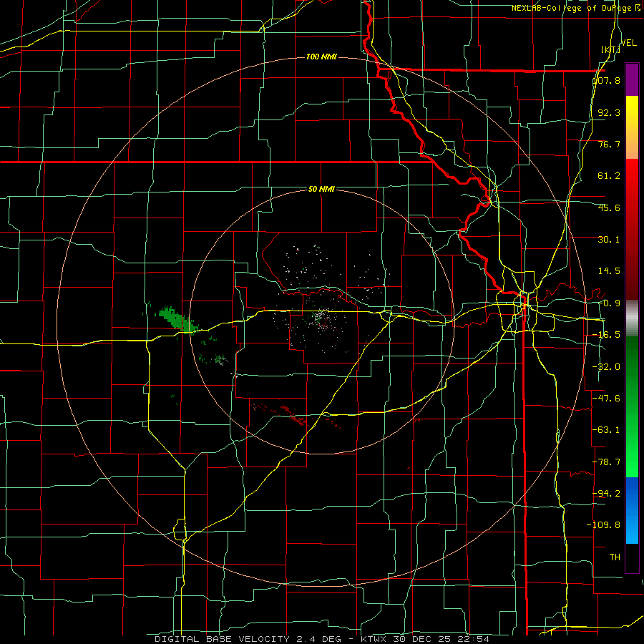Select the 30.1 scale value
The width and height of the screenshot is (644, 644).
(609, 240)
